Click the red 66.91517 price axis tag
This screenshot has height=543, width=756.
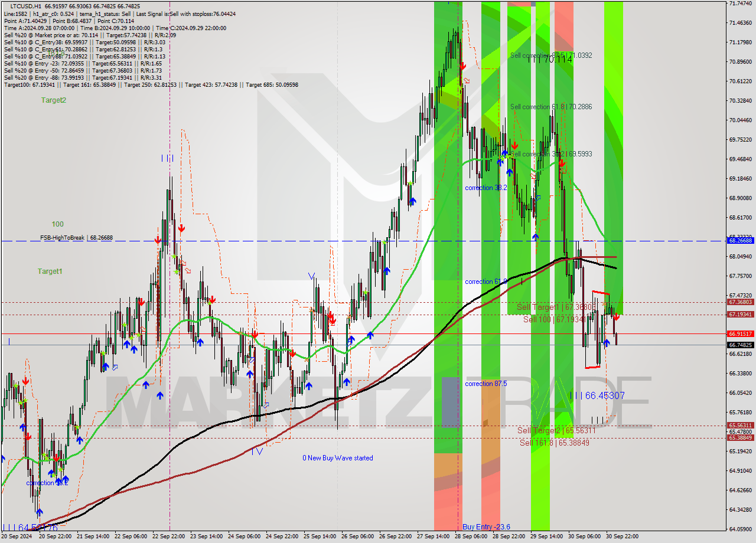(741, 334)
